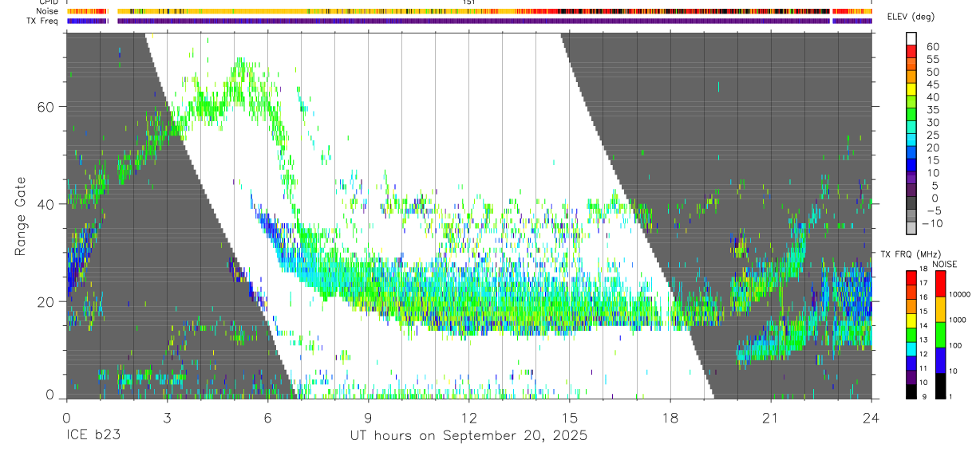The image size is (980, 452).
Task: Click the 'TX Freq' row label at top left
Action: [43, 21]
